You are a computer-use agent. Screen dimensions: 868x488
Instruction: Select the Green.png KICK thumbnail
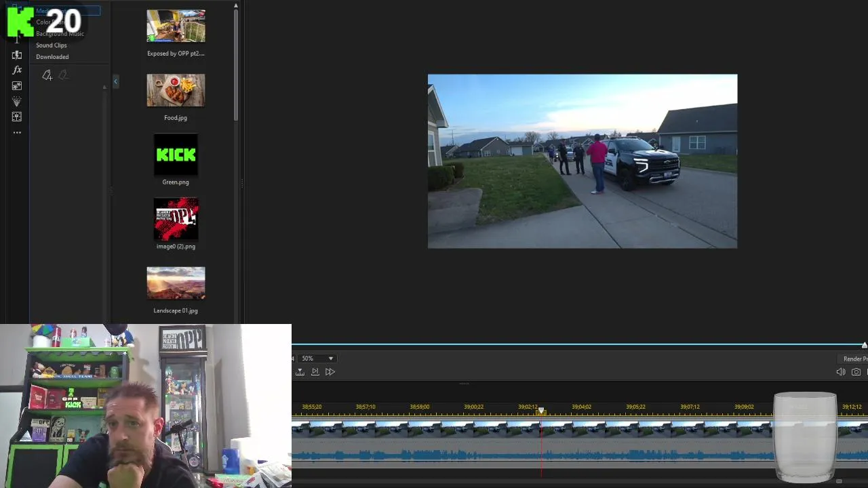click(x=176, y=155)
